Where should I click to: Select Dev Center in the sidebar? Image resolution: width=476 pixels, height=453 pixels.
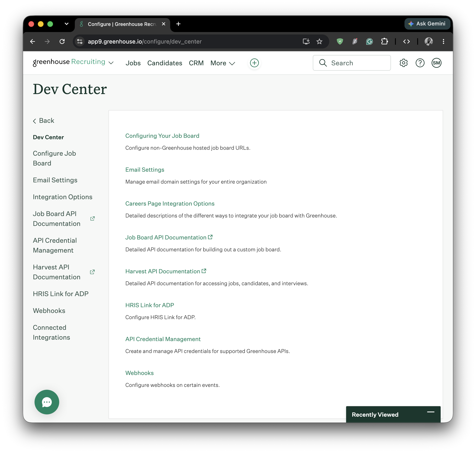pyautogui.click(x=48, y=137)
